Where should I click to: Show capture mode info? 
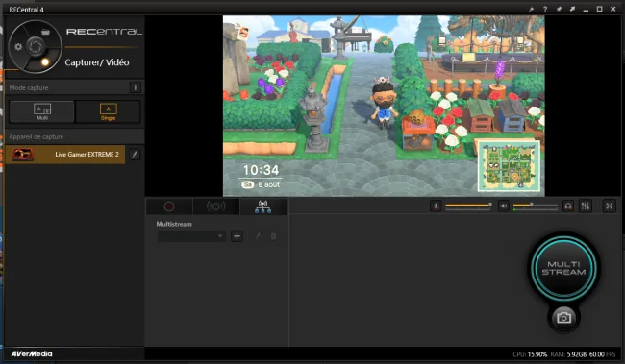coord(136,87)
